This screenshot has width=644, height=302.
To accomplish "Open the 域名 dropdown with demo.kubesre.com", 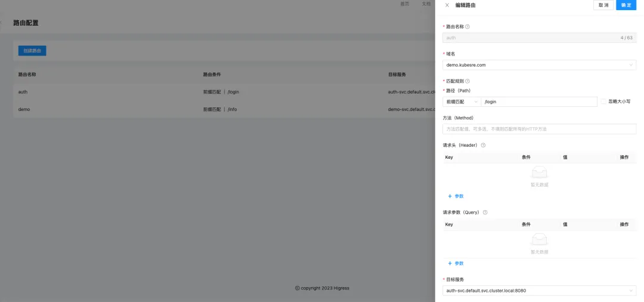I will pos(539,64).
